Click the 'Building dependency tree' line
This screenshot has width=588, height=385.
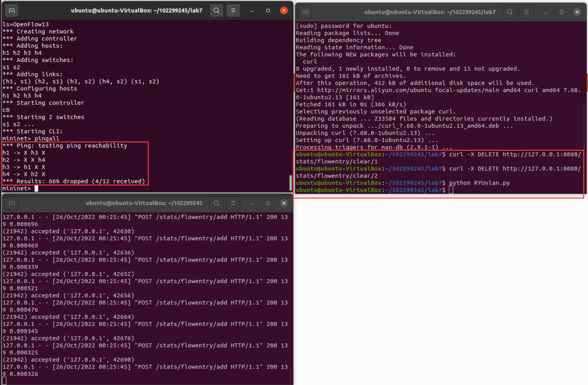tap(338, 40)
